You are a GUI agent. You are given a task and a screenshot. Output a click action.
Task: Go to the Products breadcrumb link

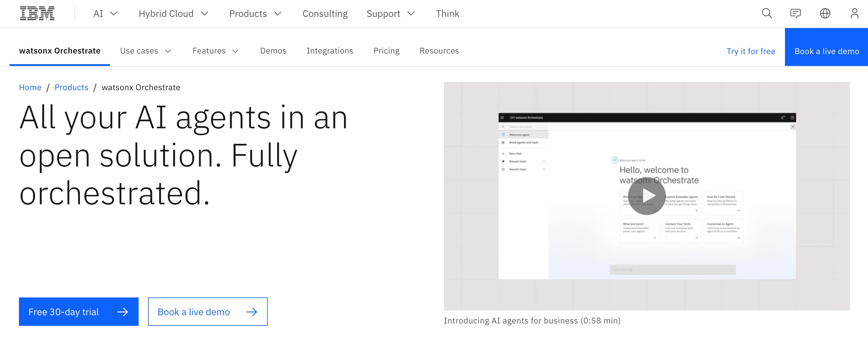pos(72,87)
